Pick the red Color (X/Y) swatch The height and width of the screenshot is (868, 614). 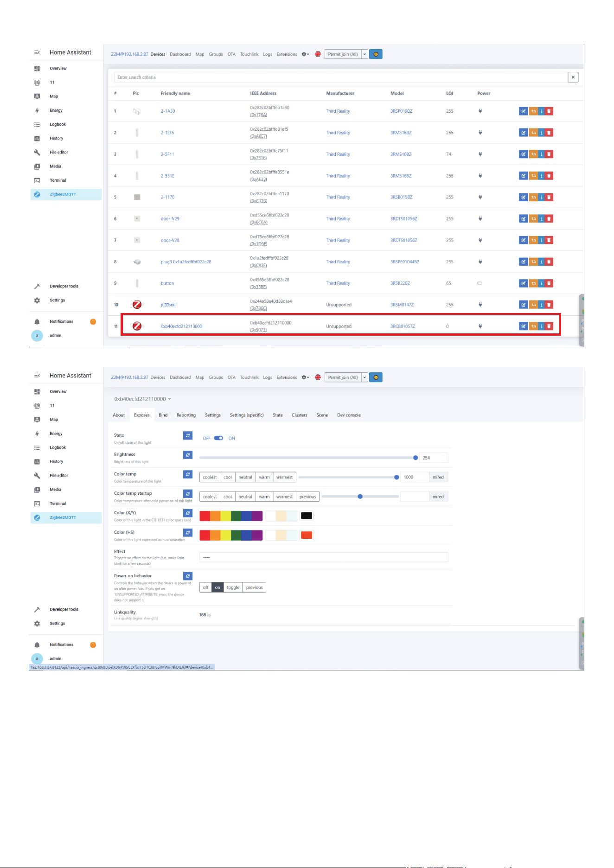tap(205, 516)
